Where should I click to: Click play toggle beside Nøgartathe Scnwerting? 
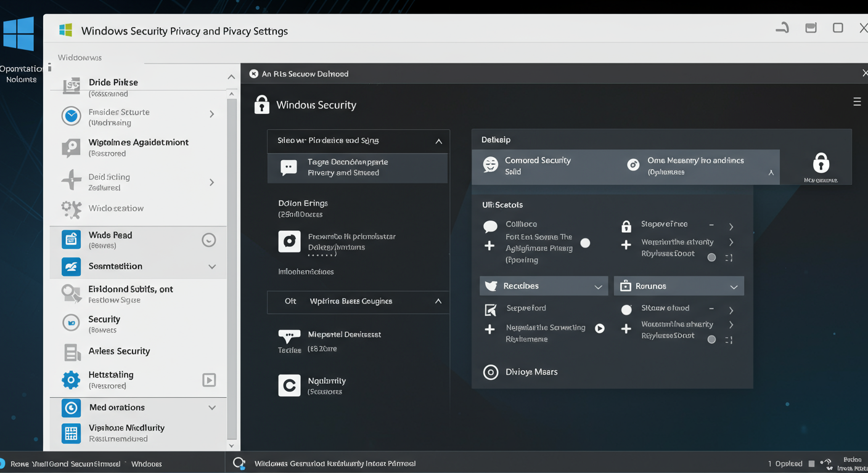600,328
